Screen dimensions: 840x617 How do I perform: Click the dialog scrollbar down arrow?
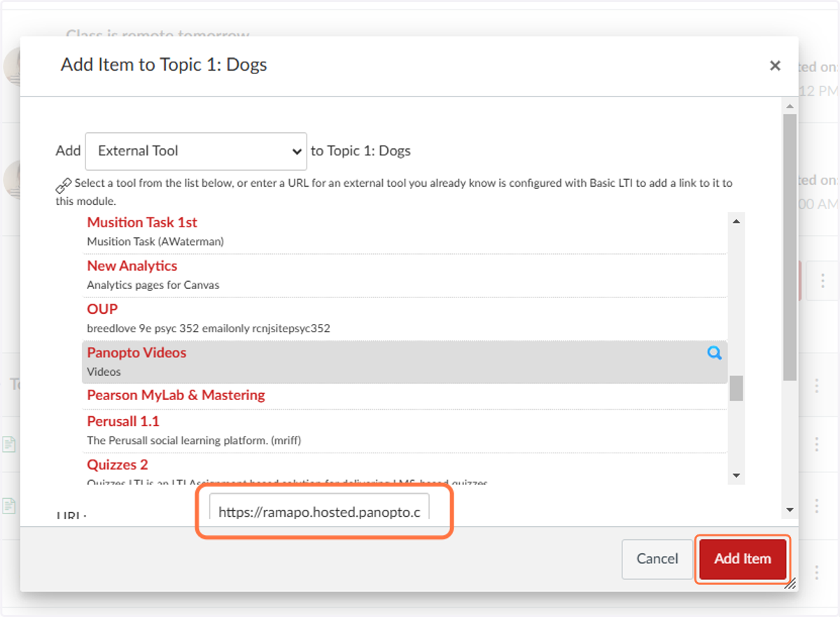(790, 510)
